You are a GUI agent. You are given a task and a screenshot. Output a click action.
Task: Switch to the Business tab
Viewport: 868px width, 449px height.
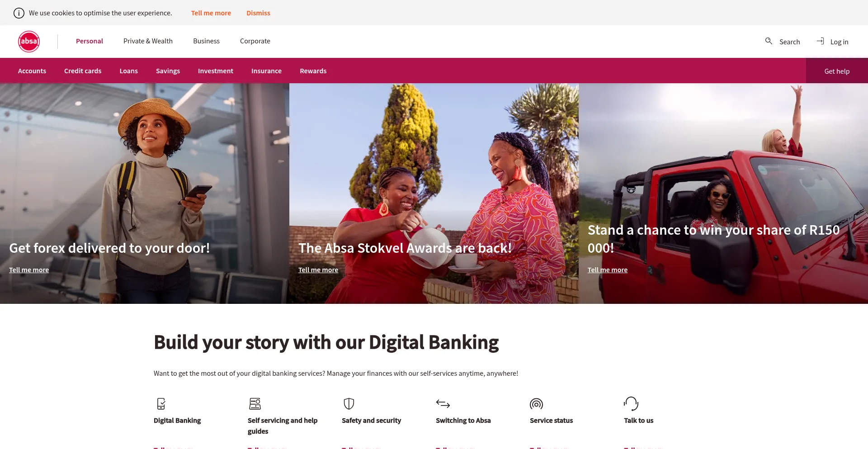[206, 41]
